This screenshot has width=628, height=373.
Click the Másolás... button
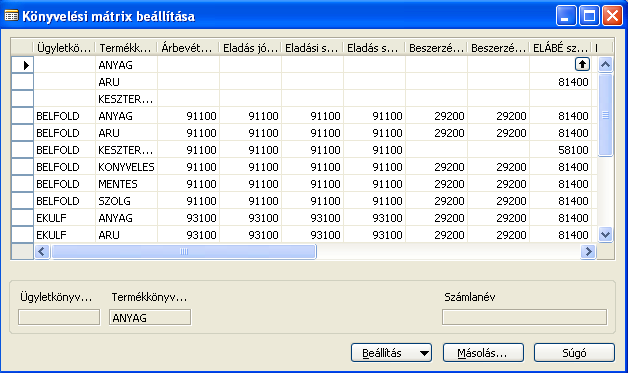(483, 353)
